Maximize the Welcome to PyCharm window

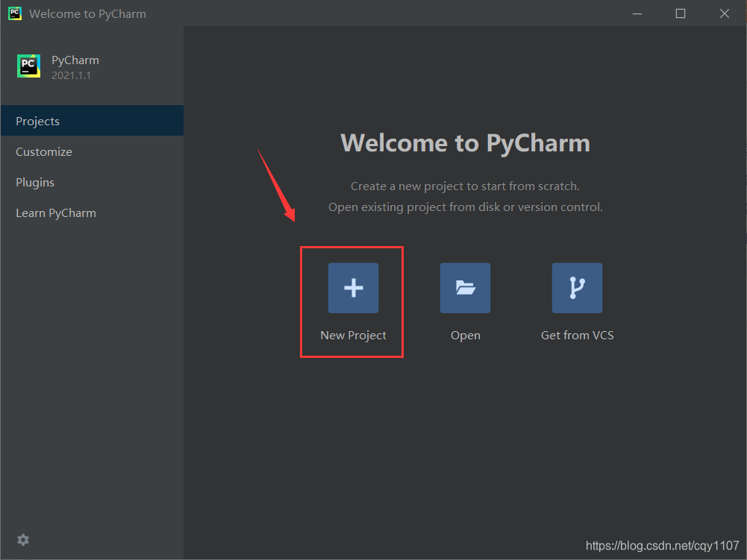pyautogui.click(x=681, y=13)
